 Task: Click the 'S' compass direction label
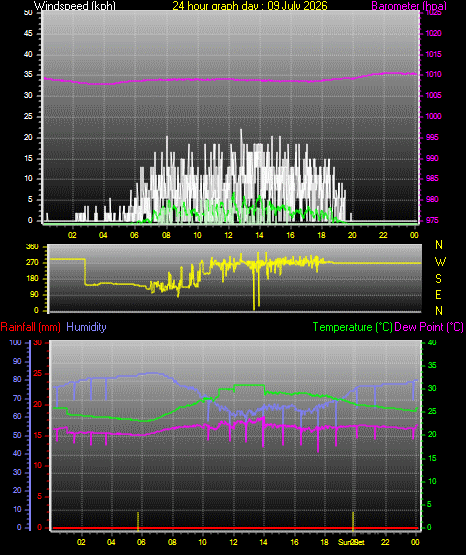point(438,279)
